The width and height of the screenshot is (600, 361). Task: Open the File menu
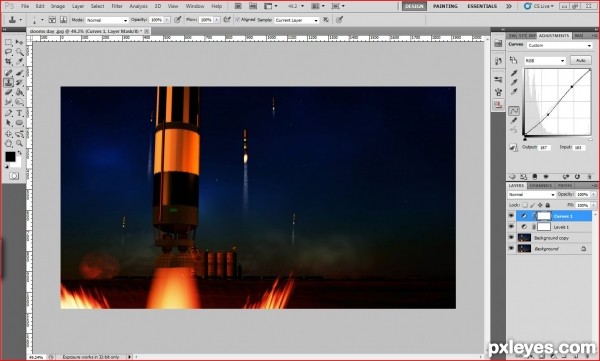[x=25, y=6]
